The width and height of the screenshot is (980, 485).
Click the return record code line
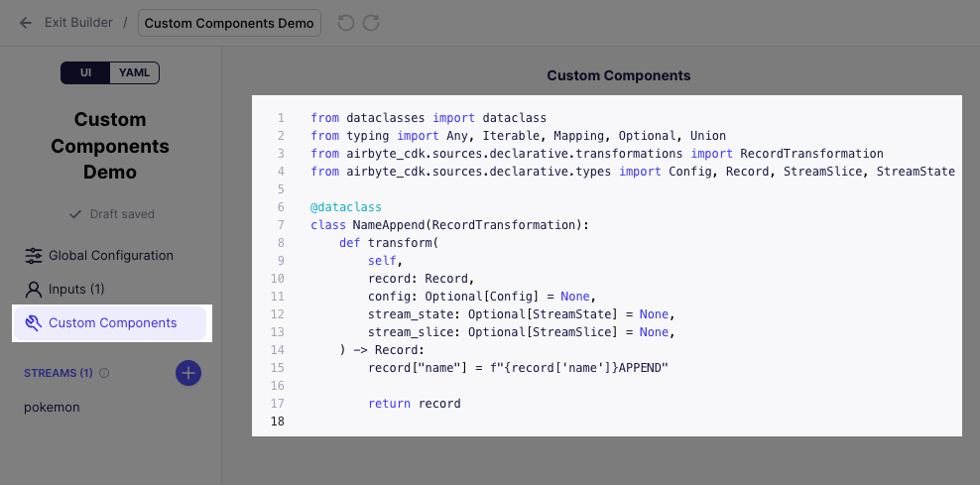pyautogui.click(x=414, y=404)
